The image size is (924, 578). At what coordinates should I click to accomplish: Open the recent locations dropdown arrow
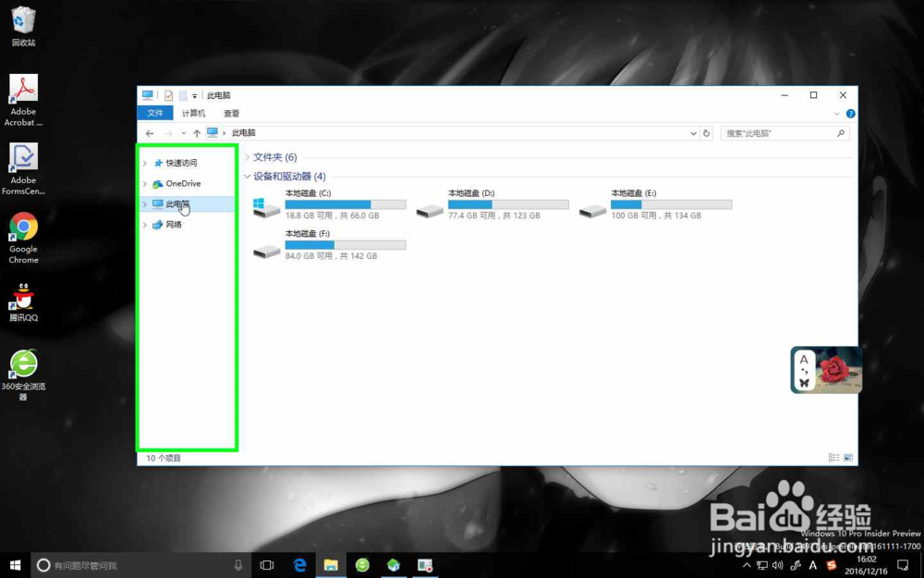point(183,133)
